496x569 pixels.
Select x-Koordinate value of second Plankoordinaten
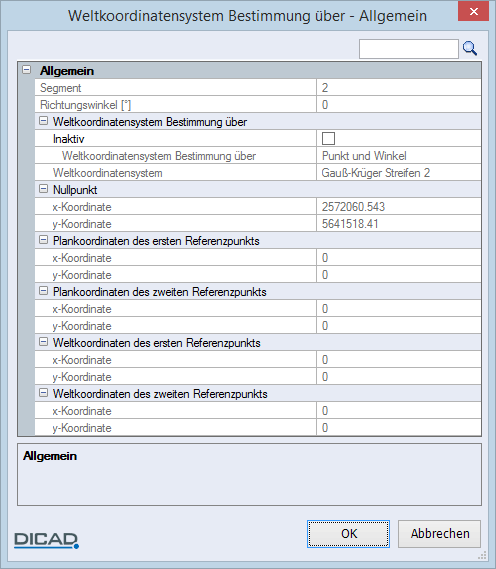point(399,308)
